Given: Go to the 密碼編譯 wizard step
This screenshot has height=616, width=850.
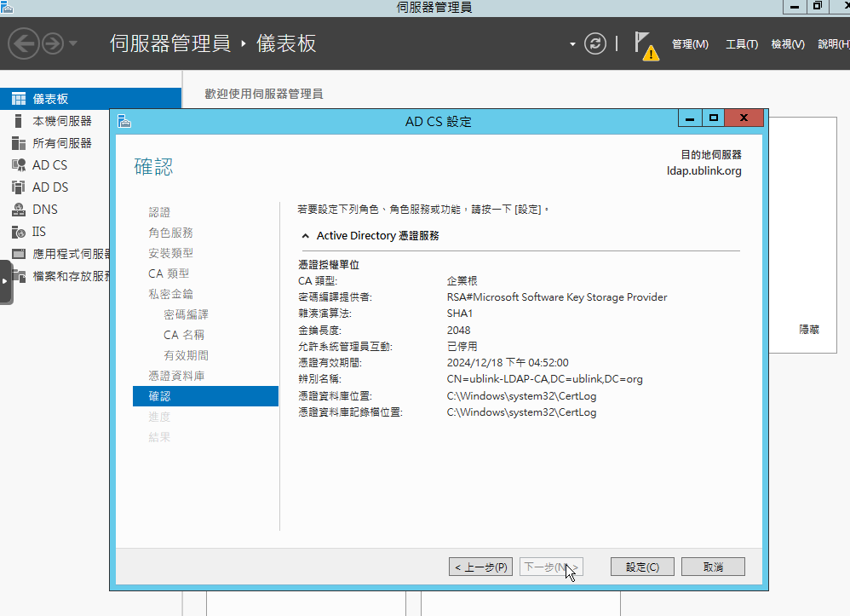Looking at the screenshot, I should pyautogui.click(x=186, y=314).
